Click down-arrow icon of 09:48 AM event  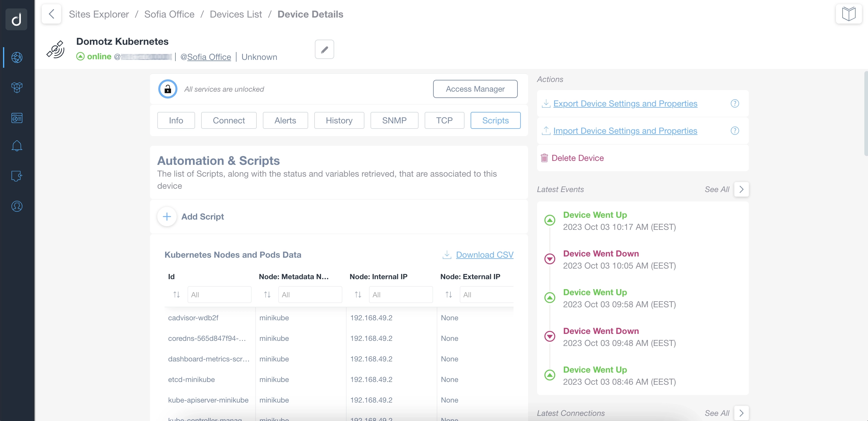tap(550, 337)
